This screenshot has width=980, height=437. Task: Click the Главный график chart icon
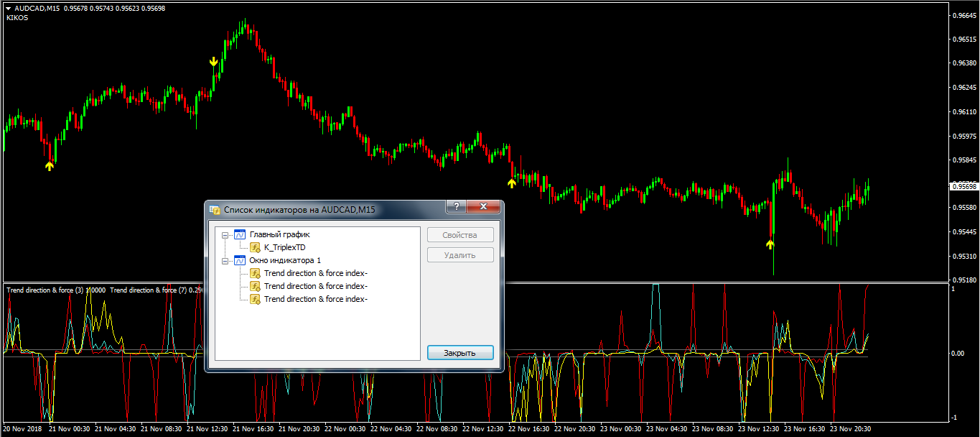pyautogui.click(x=240, y=235)
